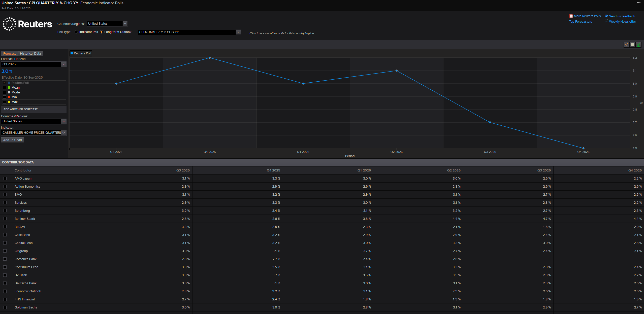Tick the Deutsche Bank contributor checkbox

(x=5, y=283)
